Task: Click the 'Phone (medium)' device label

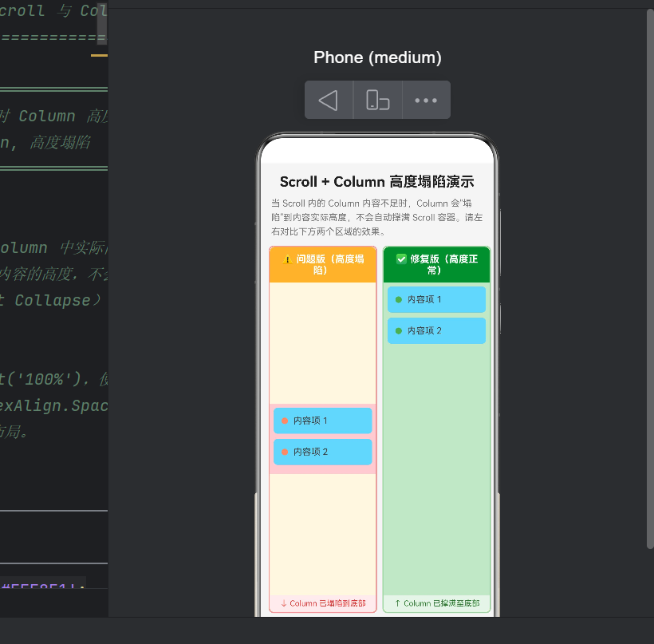Action: (x=377, y=57)
